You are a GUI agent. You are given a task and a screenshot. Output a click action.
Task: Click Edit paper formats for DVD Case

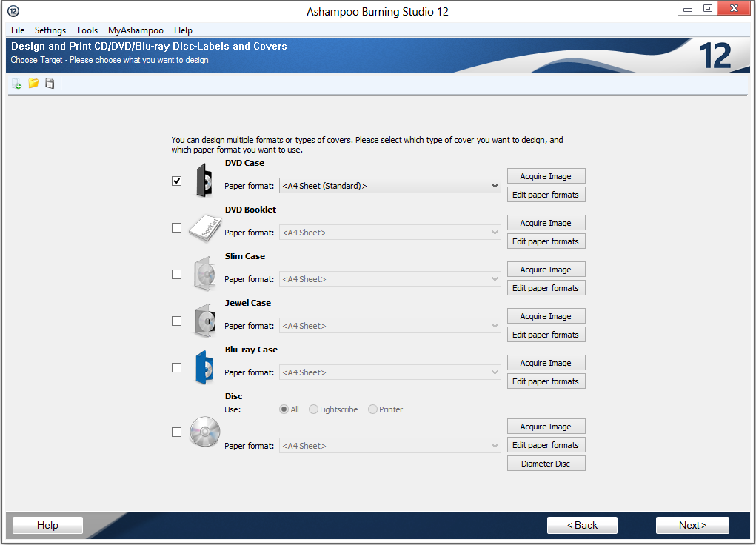tap(546, 195)
